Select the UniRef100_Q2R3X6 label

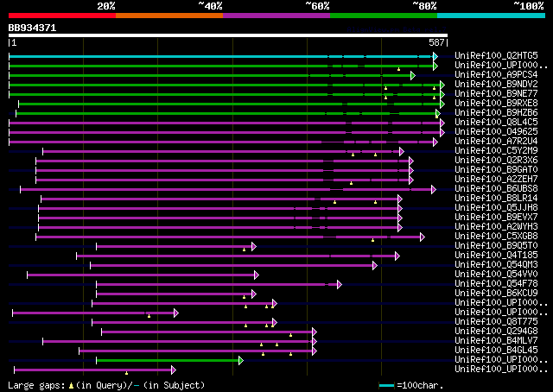click(x=496, y=161)
